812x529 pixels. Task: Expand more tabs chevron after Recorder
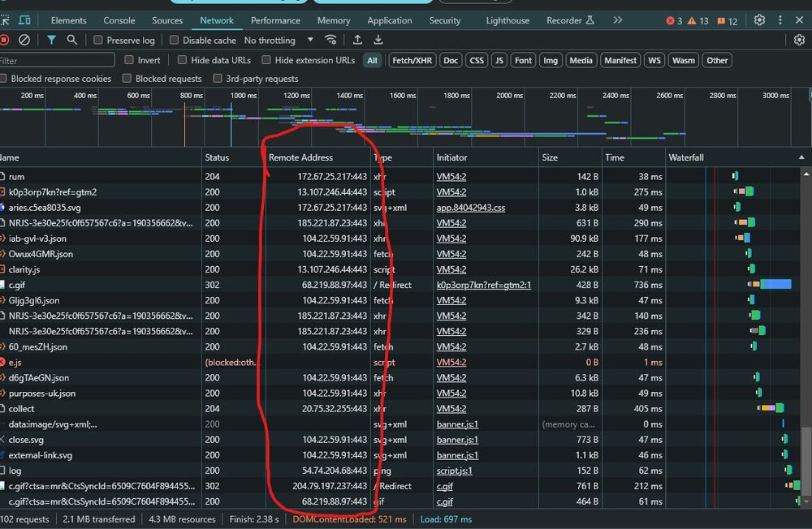tap(618, 20)
